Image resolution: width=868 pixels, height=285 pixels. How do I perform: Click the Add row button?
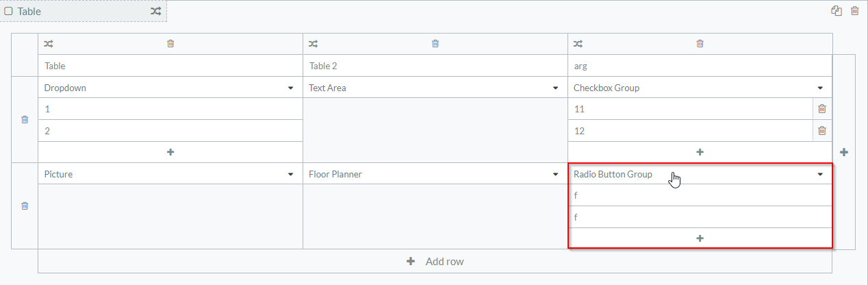click(435, 261)
